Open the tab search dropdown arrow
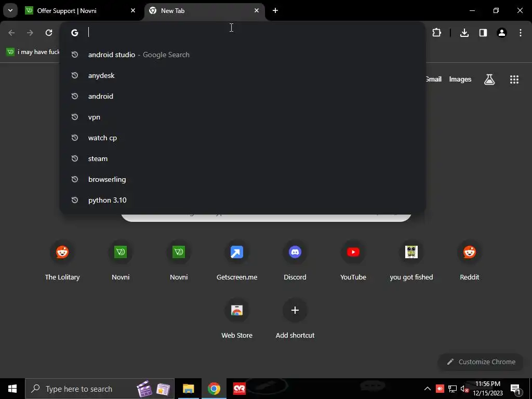This screenshot has width=532, height=399. [x=10, y=10]
